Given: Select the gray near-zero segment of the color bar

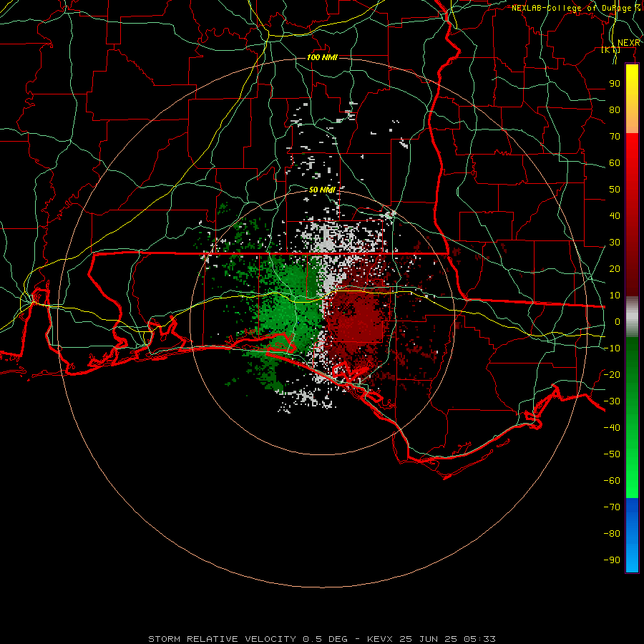Looking at the screenshot, I should (632, 317).
